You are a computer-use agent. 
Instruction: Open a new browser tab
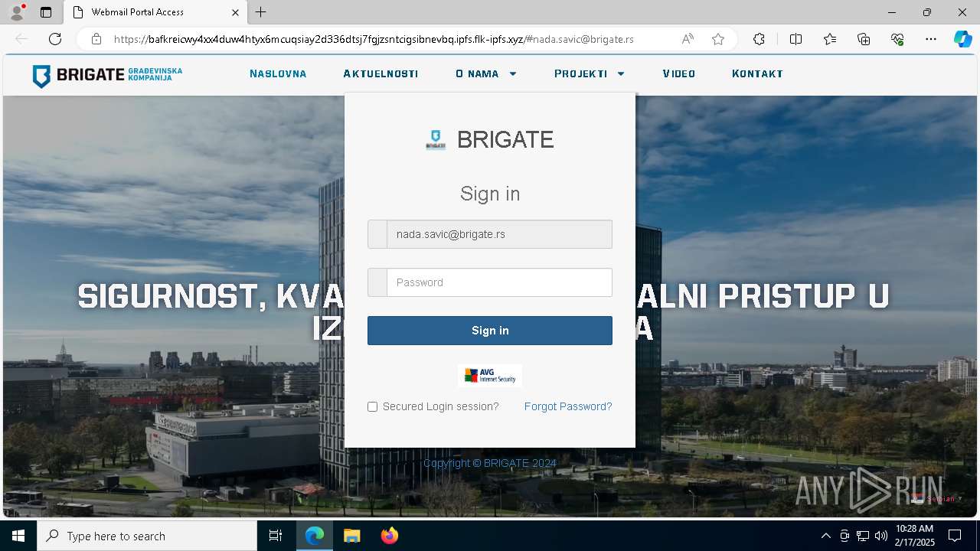click(x=261, y=12)
